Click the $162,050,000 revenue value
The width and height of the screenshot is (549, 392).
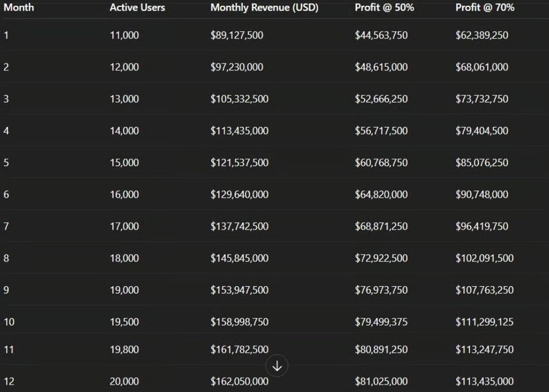click(x=239, y=381)
